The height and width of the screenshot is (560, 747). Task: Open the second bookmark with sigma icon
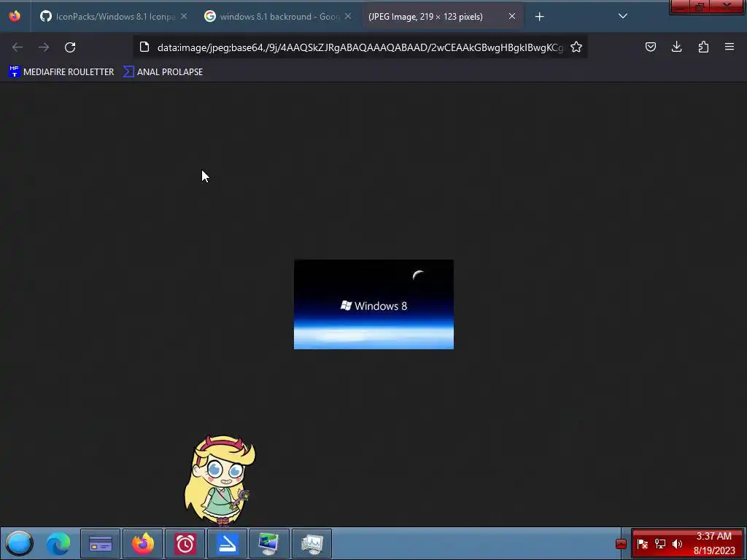[x=163, y=72]
